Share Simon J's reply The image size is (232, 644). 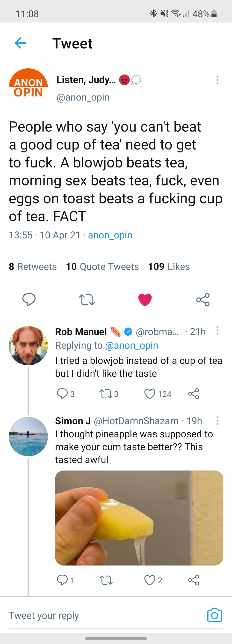click(x=194, y=580)
